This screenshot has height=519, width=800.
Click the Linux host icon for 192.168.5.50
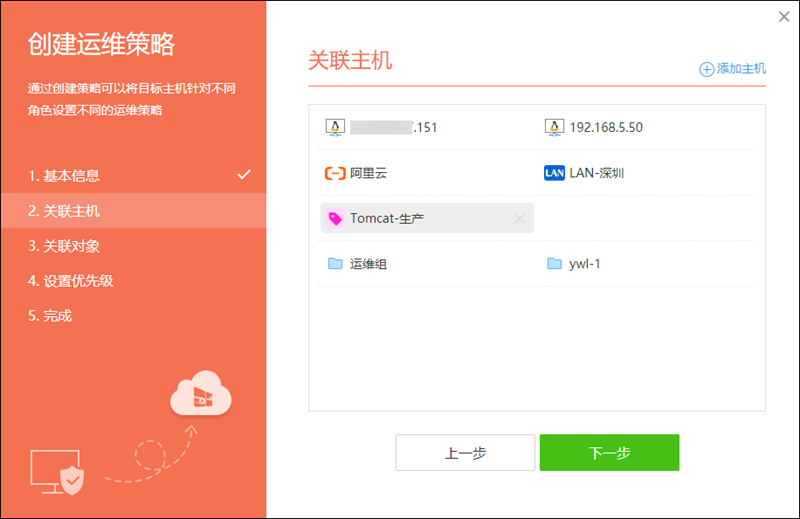(x=554, y=127)
